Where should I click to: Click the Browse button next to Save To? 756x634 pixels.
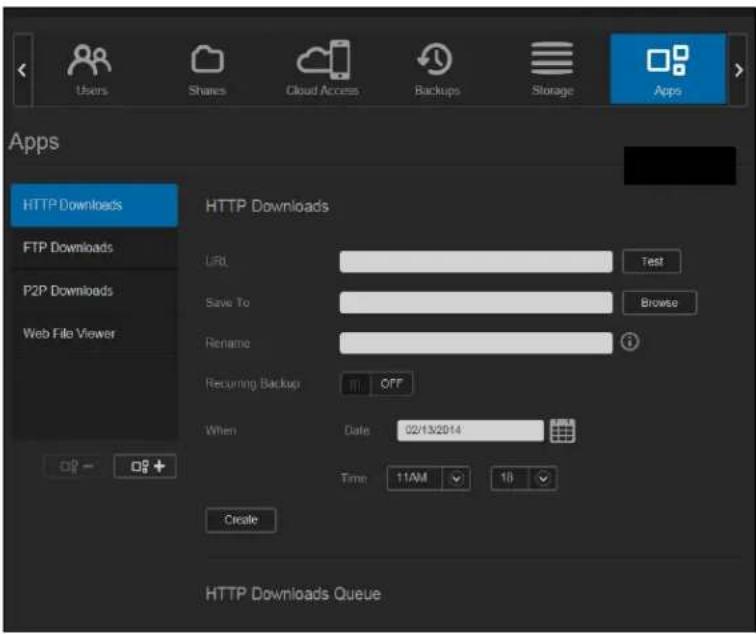pos(659,303)
